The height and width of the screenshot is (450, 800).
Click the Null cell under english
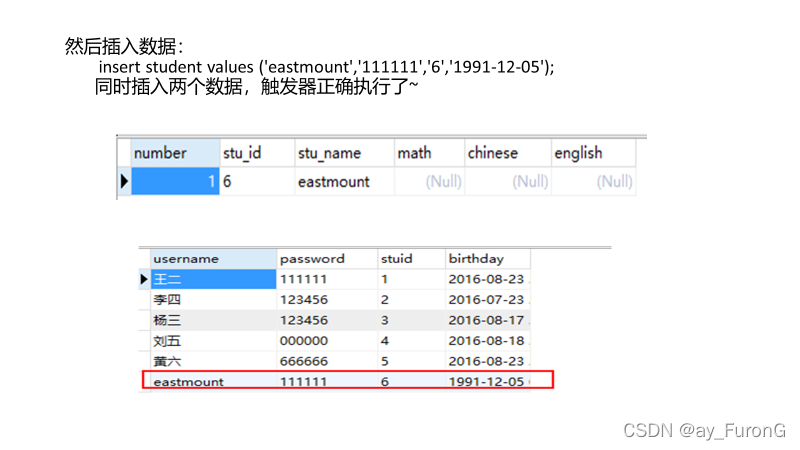tap(594, 181)
